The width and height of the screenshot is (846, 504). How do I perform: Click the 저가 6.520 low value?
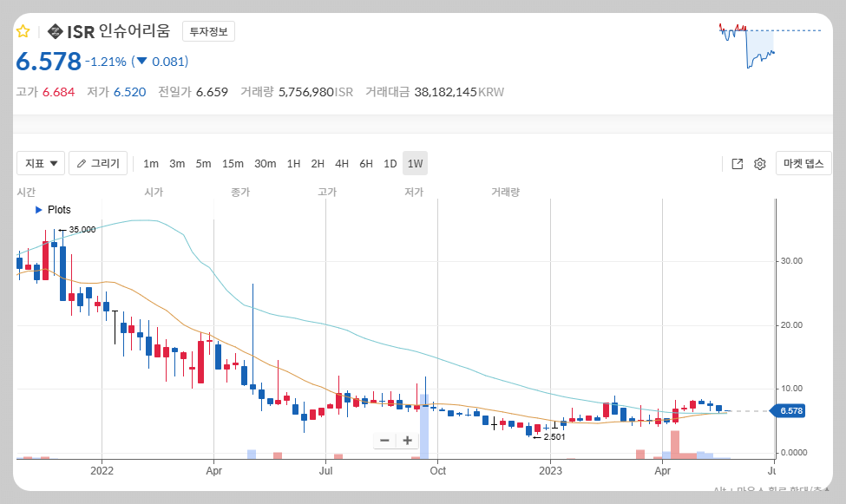click(x=116, y=92)
